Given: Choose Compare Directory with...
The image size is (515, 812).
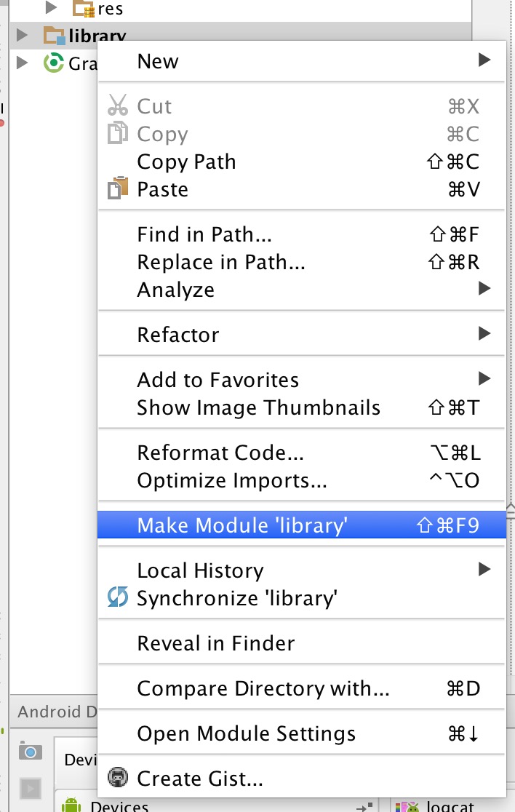Looking at the screenshot, I should 302,688.
